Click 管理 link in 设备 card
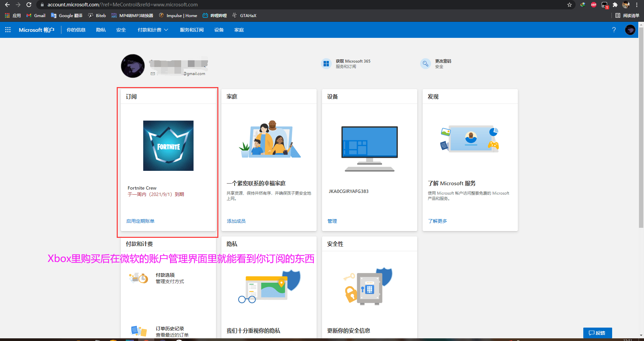The width and height of the screenshot is (644, 341). [x=332, y=221]
